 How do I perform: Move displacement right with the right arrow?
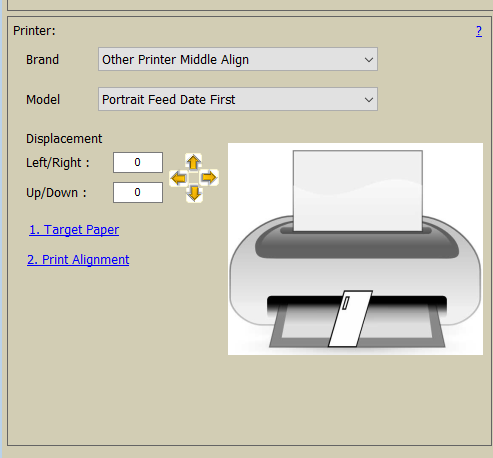click(x=209, y=178)
